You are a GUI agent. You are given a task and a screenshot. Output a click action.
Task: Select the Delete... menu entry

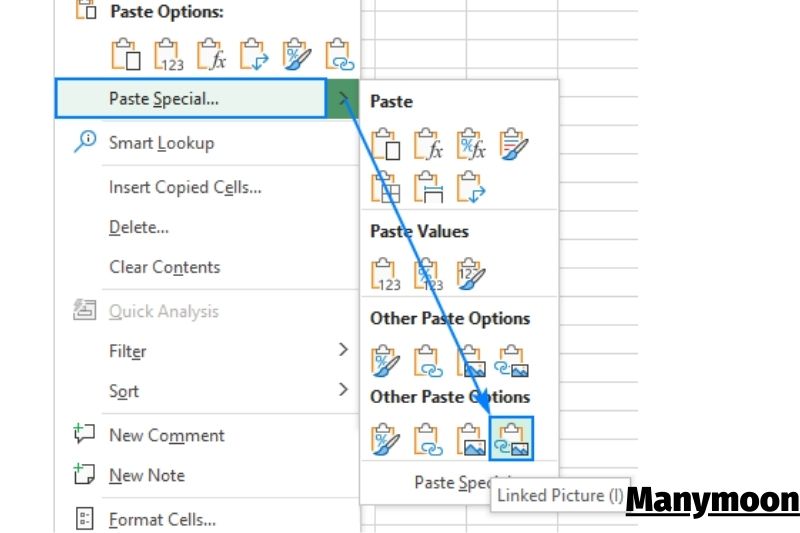coord(138,227)
